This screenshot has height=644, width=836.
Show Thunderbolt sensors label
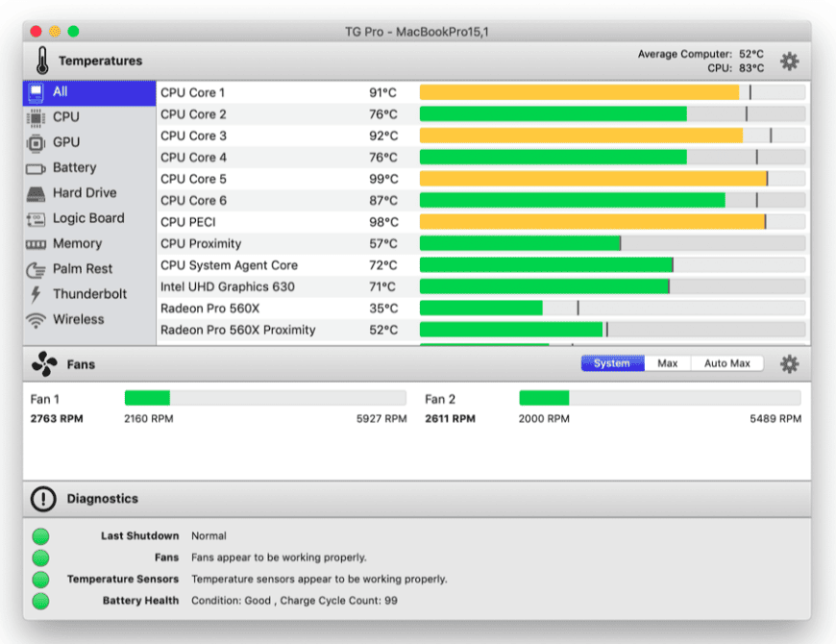pyautogui.click(x=89, y=294)
